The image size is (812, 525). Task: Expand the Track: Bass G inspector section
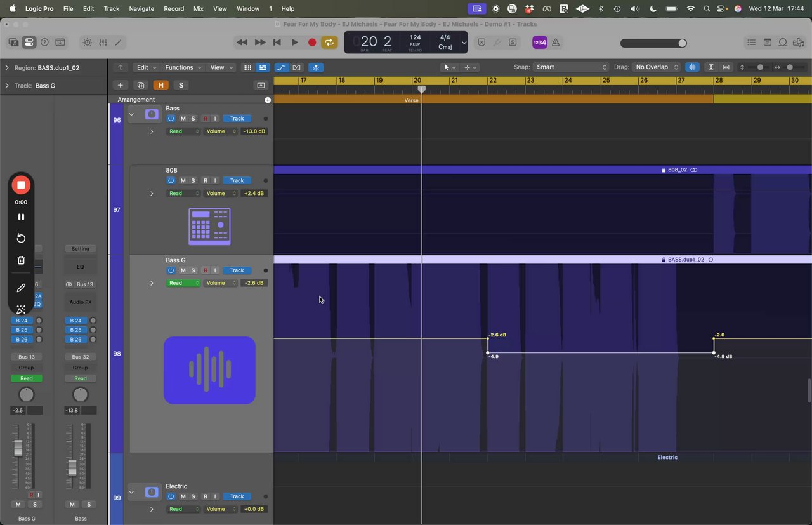pyautogui.click(x=7, y=86)
